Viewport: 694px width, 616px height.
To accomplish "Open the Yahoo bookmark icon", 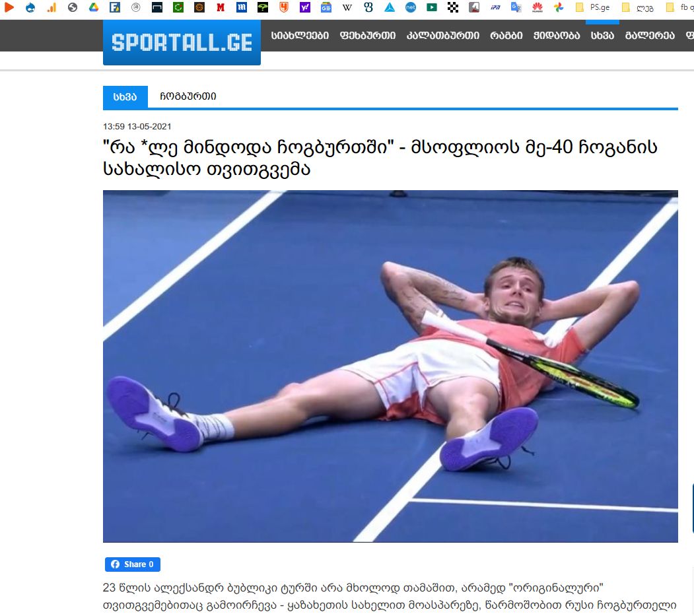I will [305, 7].
